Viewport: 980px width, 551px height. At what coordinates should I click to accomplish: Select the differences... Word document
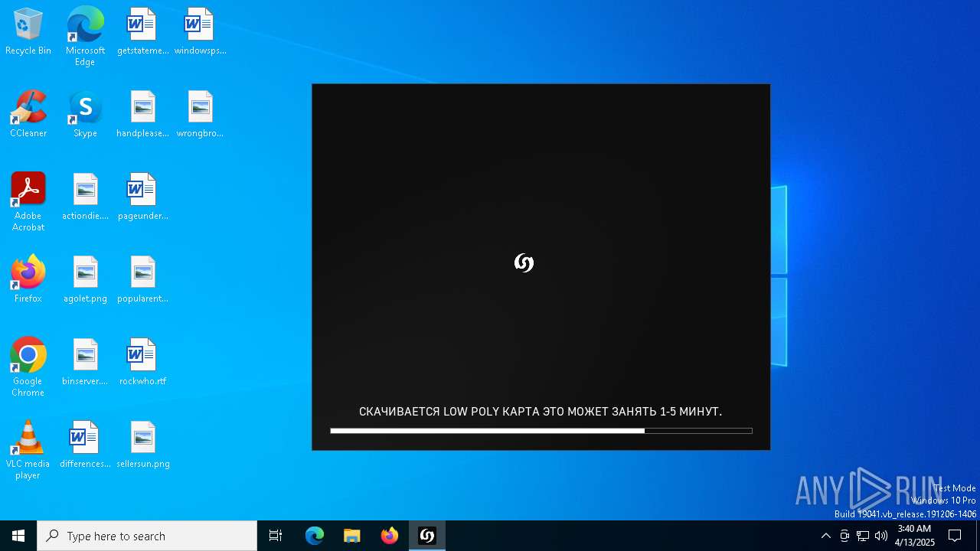point(85,445)
